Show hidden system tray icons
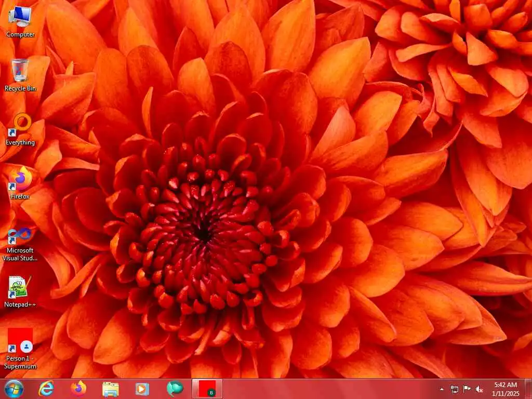Image resolution: width=532 pixels, height=399 pixels. coord(442,389)
